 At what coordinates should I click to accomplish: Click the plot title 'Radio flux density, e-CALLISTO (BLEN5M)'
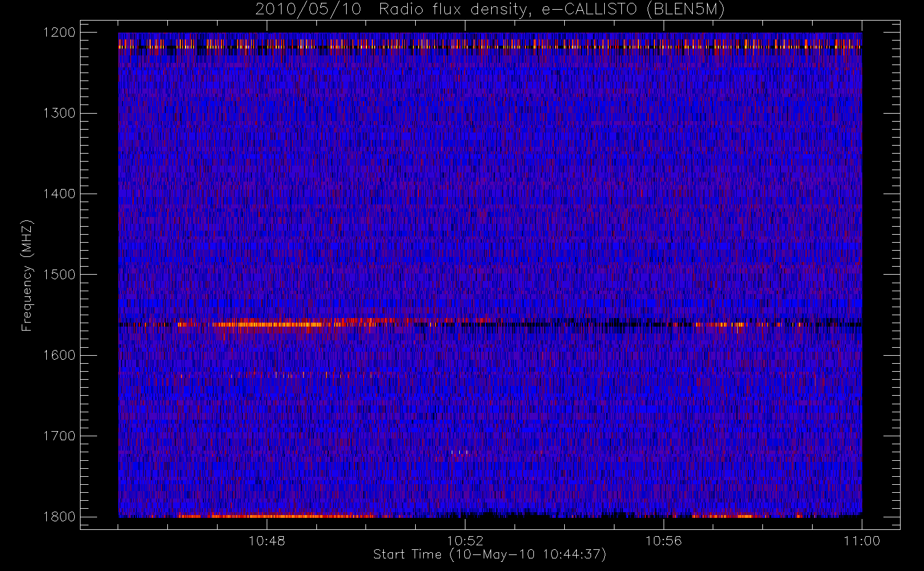coord(552,10)
